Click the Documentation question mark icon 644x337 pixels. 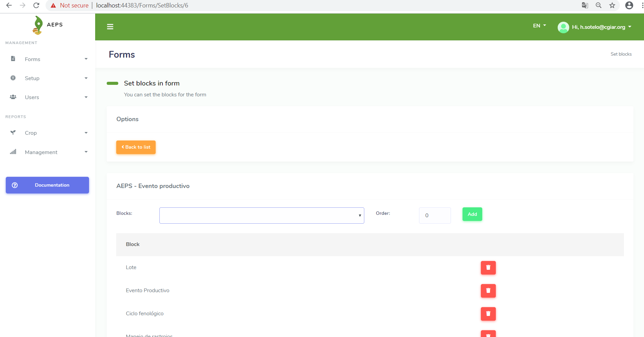pos(15,185)
